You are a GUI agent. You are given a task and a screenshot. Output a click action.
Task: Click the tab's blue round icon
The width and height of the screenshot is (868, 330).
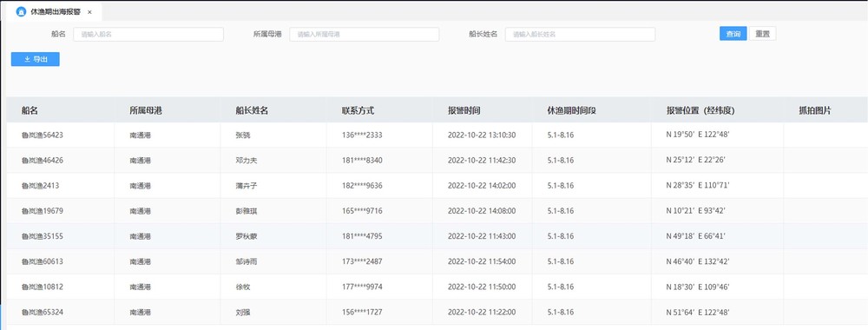point(21,11)
